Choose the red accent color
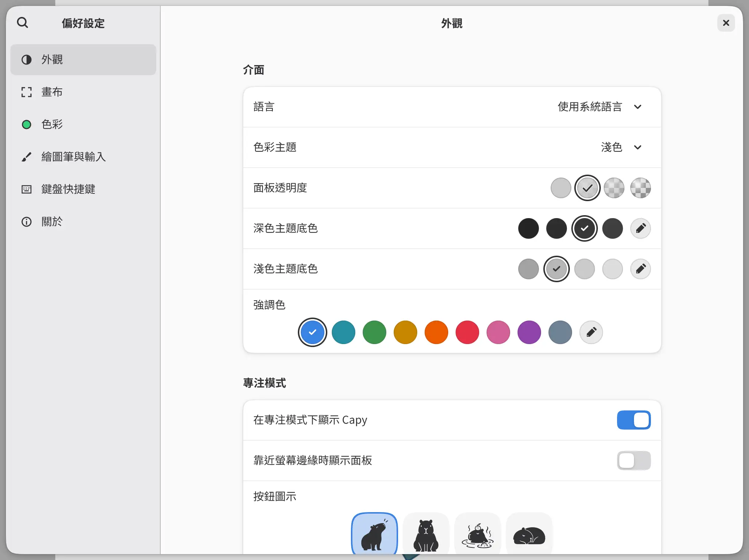 pyautogui.click(x=467, y=332)
